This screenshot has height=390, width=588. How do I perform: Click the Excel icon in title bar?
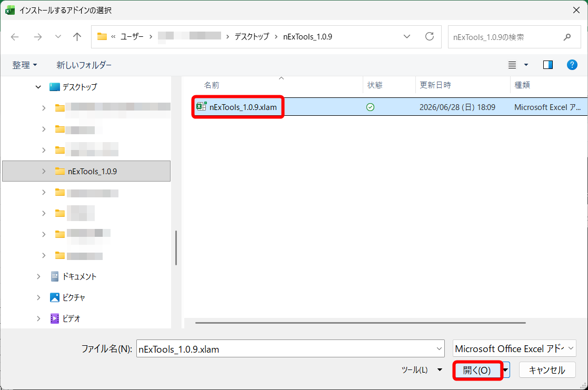pyautogui.click(x=10, y=10)
